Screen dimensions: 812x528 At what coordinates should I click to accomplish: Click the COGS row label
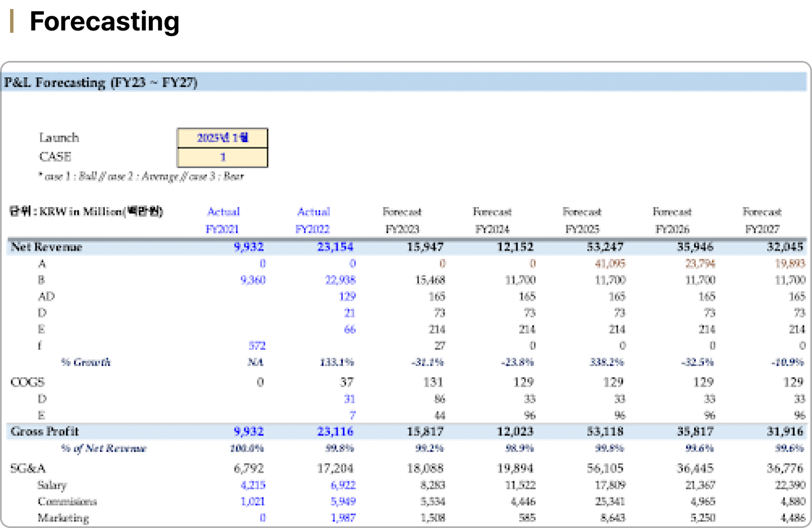pyautogui.click(x=28, y=382)
